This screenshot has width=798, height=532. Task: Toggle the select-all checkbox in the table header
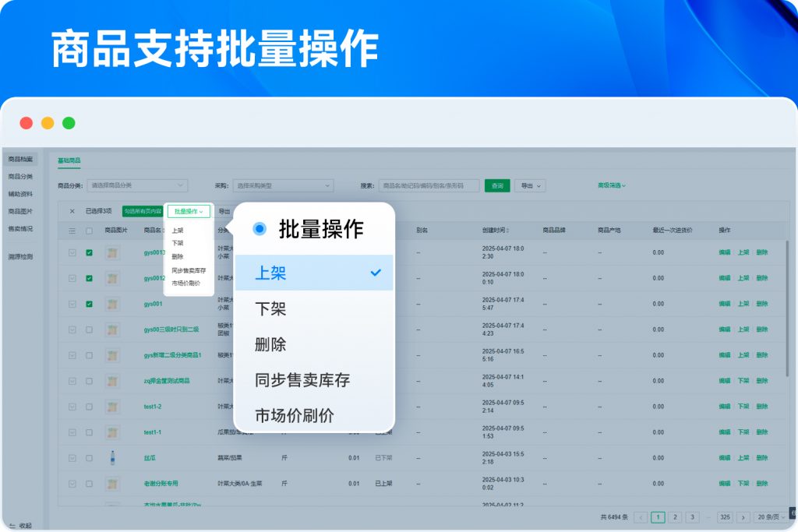point(90,231)
